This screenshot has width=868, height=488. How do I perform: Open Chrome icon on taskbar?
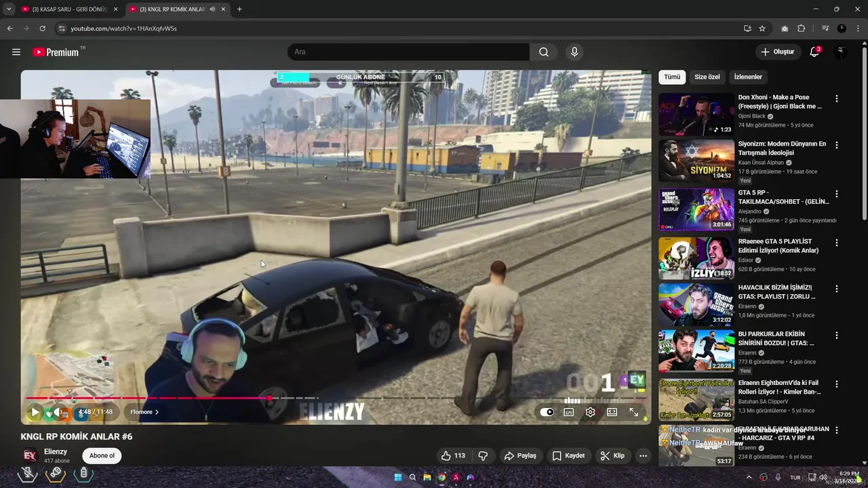click(441, 477)
